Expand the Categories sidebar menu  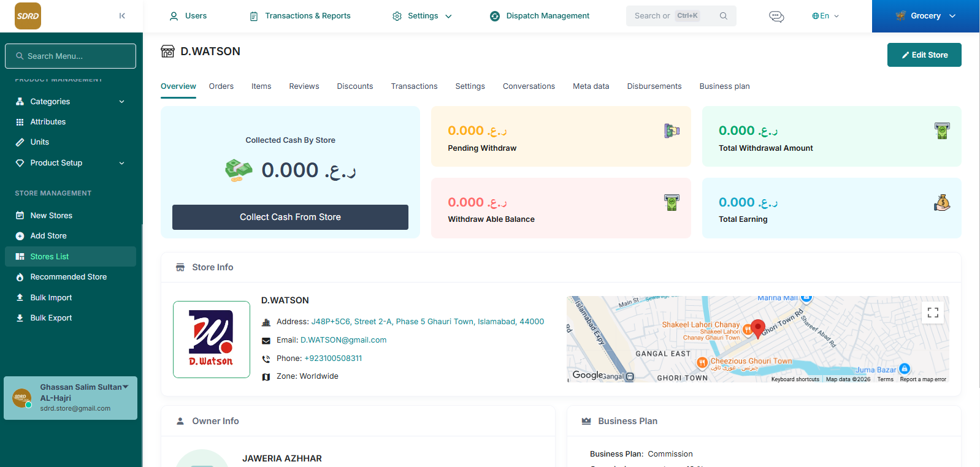(71, 102)
